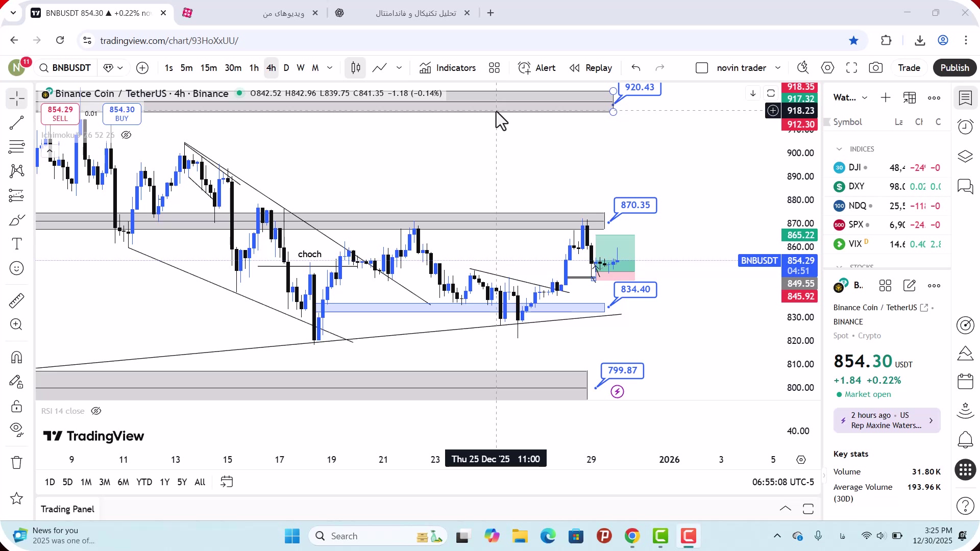Click the 854.30 BUY button
Screen dimensions: 980x551
coord(122,113)
